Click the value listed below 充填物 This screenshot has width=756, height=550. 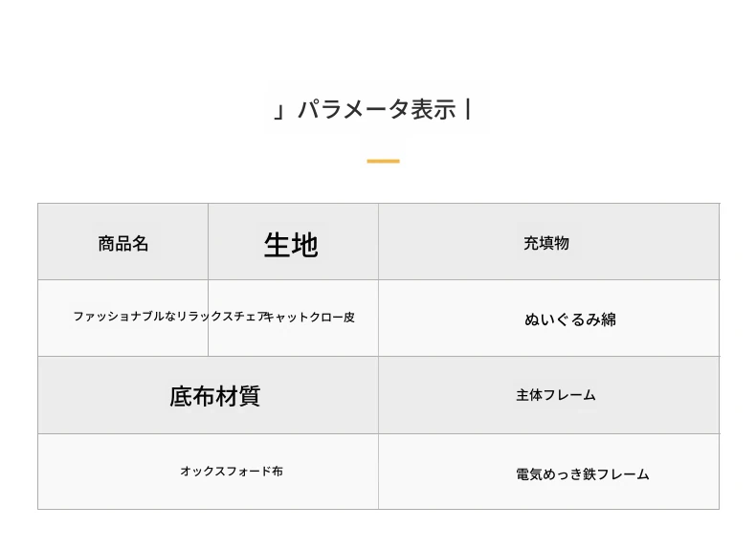[x=570, y=319]
